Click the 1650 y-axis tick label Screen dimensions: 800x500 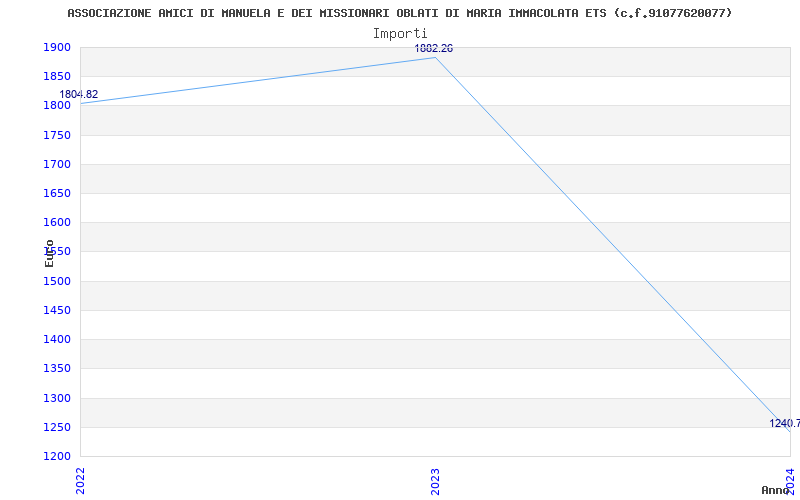[57, 193]
